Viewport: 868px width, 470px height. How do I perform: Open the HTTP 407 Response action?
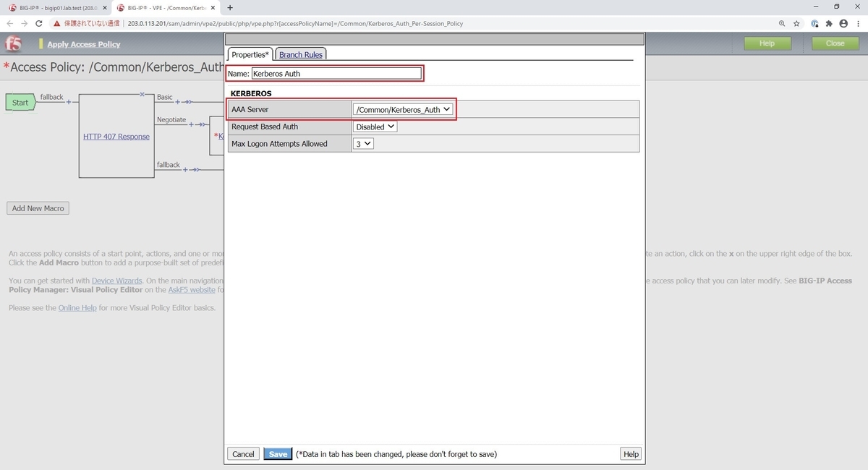pyautogui.click(x=116, y=136)
